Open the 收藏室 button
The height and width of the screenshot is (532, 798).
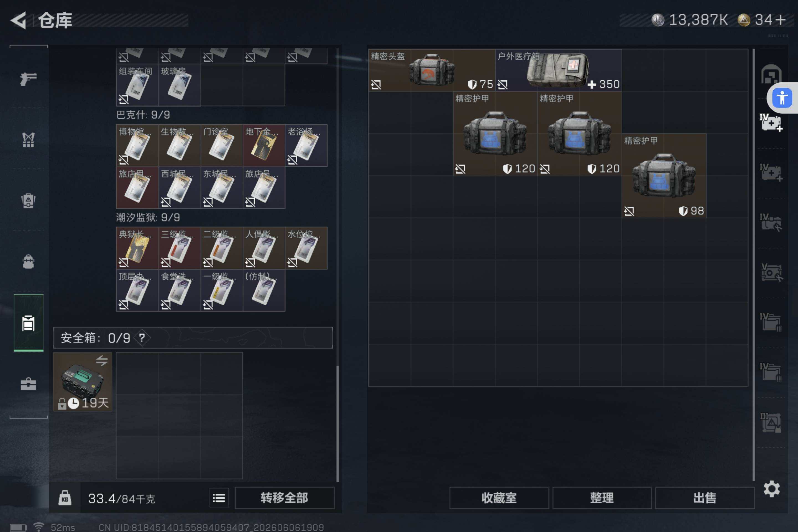499,498
